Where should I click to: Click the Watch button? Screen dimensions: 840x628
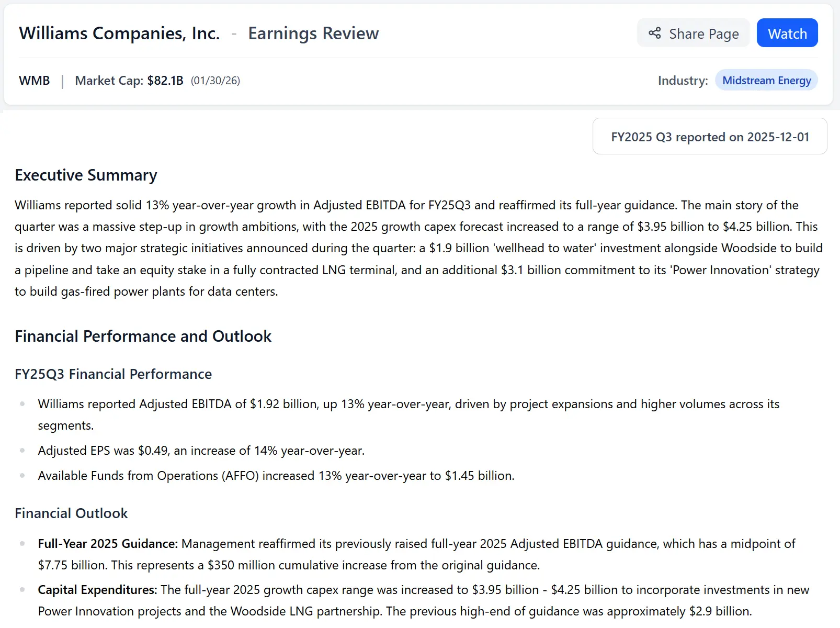(787, 32)
